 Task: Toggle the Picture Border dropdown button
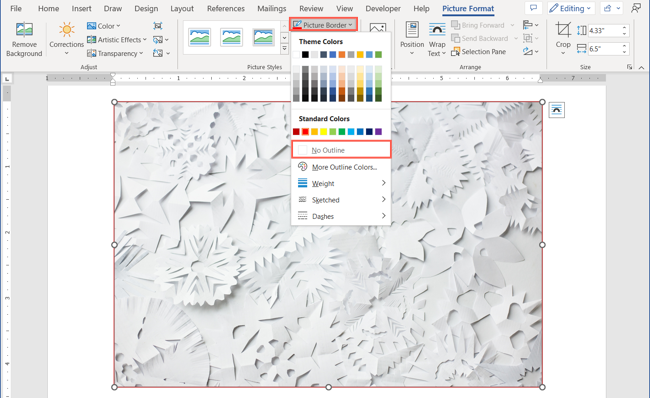coord(323,25)
